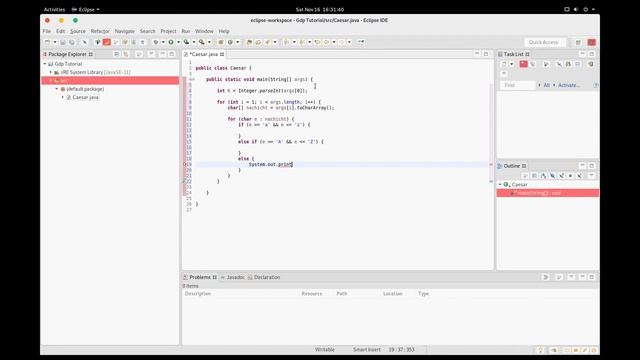
Task: Run the program with green Run icon
Action: click(171, 42)
